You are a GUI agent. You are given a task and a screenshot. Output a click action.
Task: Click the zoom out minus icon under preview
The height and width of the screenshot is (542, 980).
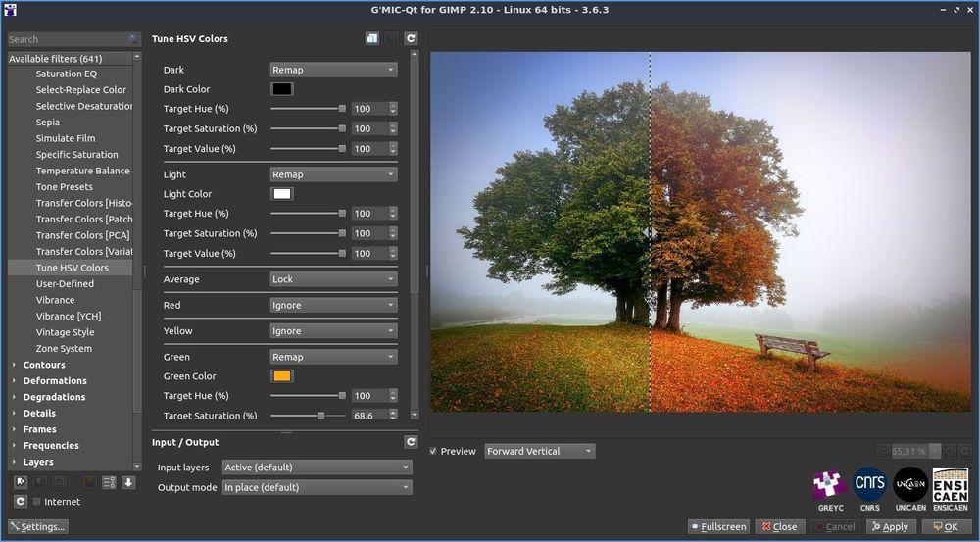pyautogui.click(x=884, y=451)
